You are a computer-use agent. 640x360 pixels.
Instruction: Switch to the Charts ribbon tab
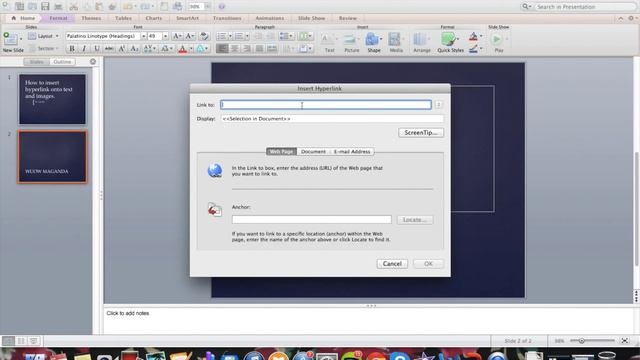[153, 18]
